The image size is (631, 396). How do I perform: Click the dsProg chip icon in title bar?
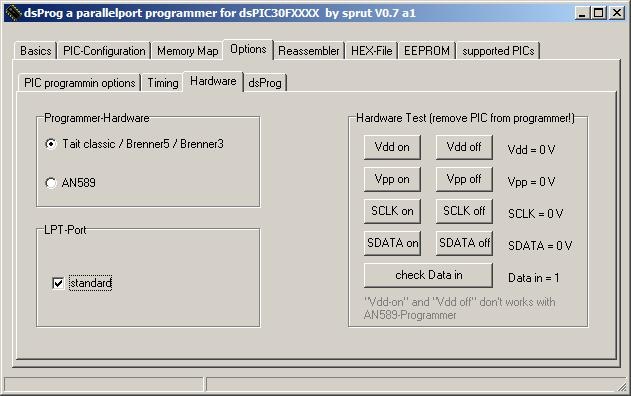13,13
